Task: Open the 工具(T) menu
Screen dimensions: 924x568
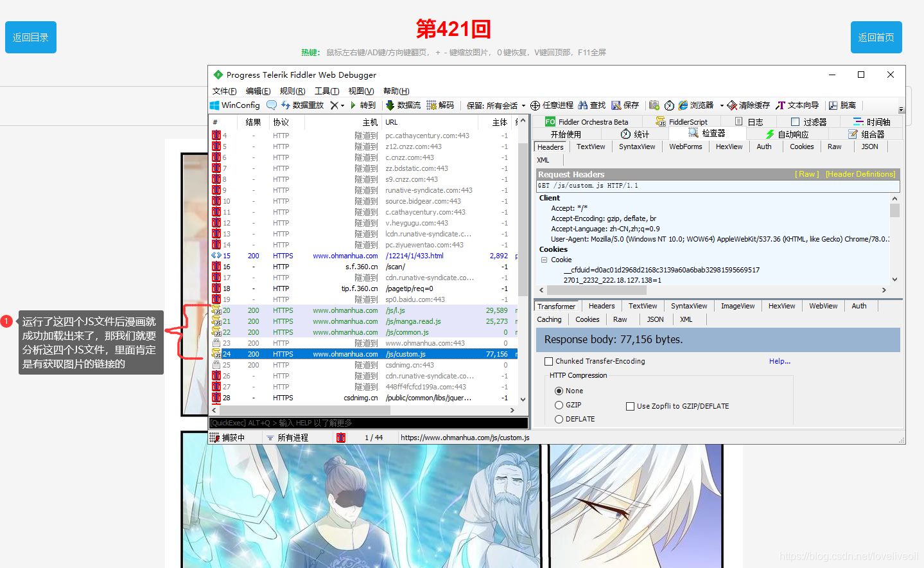Action: tap(327, 91)
